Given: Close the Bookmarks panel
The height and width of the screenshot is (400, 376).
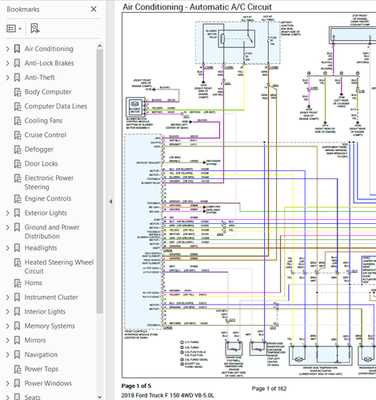Looking at the screenshot, I should coord(94,9).
